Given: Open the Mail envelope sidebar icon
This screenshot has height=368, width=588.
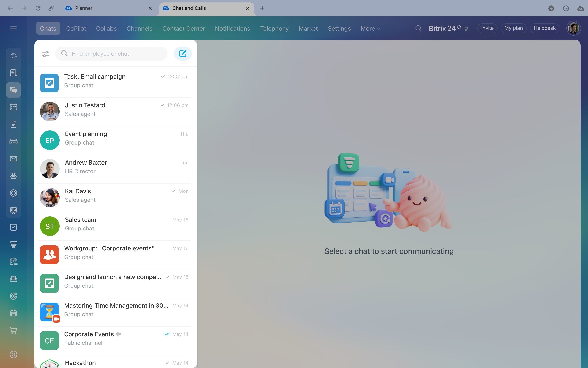Looking at the screenshot, I should (x=13, y=159).
